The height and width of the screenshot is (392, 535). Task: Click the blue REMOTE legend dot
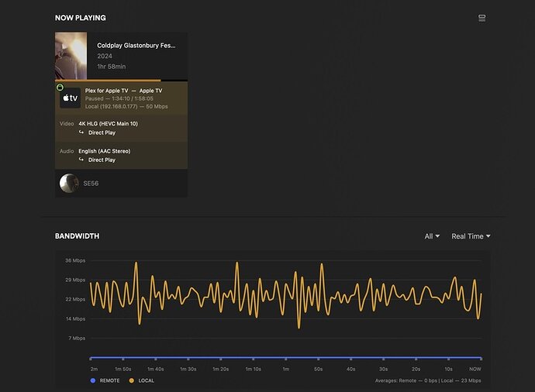[x=93, y=380]
